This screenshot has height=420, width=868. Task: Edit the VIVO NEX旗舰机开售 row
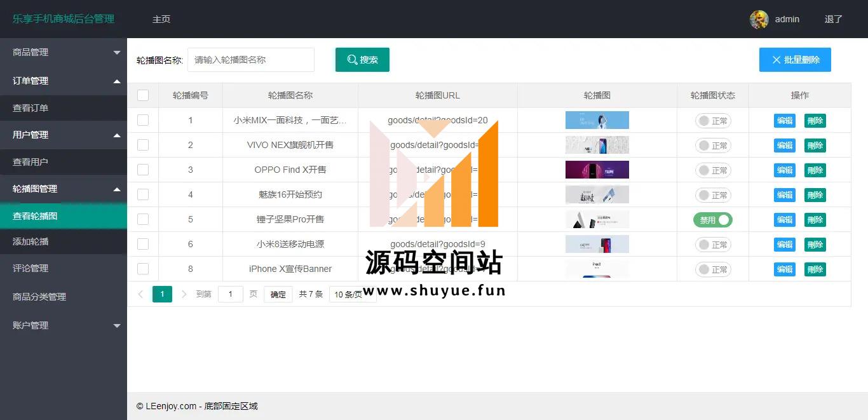pos(785,146)
